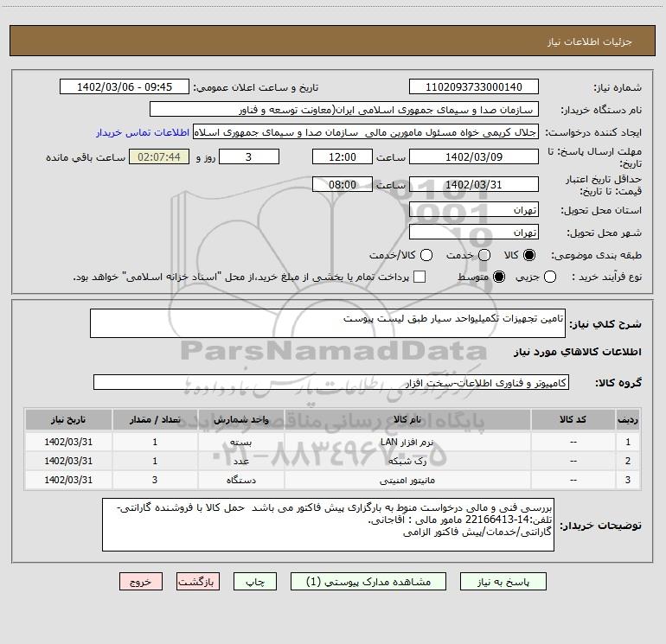Viewport: 666px width, 644px height.
Task: Select the رک شبکه item cell
Action: point(407,461)
